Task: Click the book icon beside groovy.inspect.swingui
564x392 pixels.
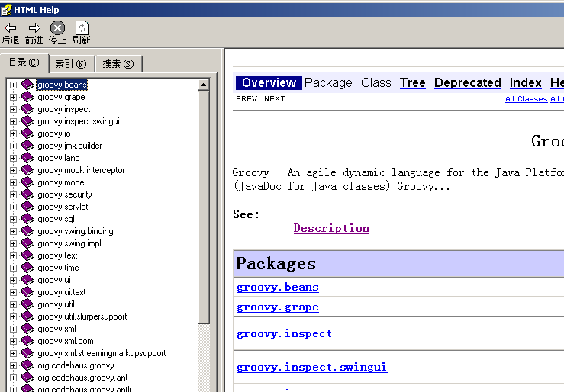Action: 27,121
